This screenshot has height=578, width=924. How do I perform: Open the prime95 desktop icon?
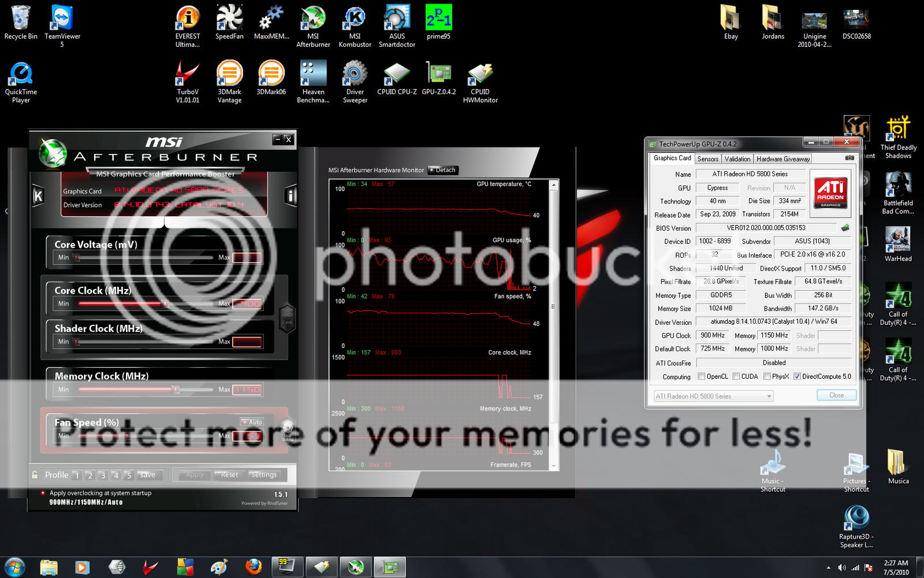(438, 23)
